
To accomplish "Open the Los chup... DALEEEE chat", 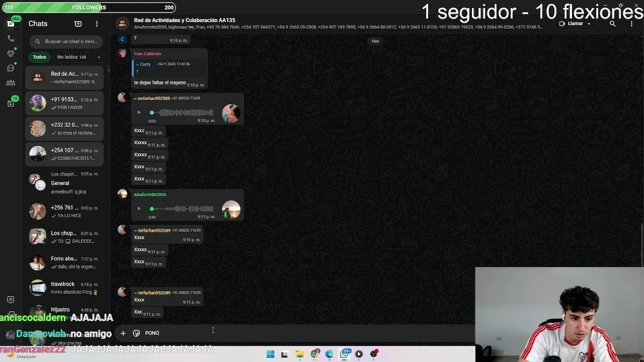I will click(x=64, y=237).
